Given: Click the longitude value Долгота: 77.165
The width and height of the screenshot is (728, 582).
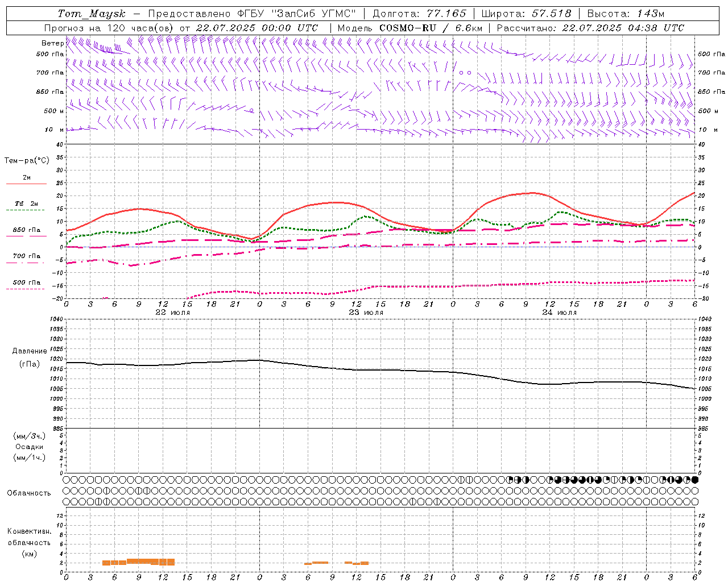Looking at the screenshot, I should (420, 14).
